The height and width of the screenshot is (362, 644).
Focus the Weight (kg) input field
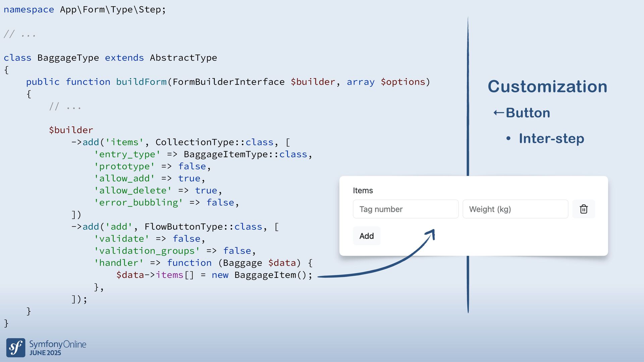click(515, 209)
